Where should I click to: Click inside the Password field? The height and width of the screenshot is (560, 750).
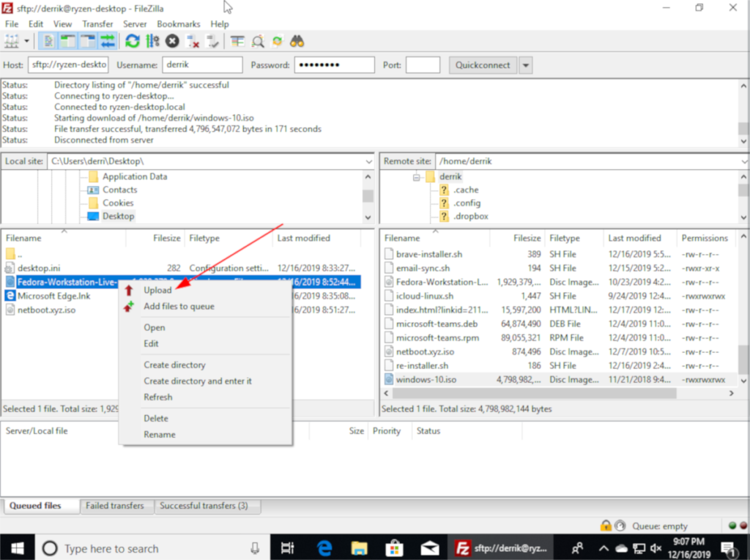coord(333,64)
